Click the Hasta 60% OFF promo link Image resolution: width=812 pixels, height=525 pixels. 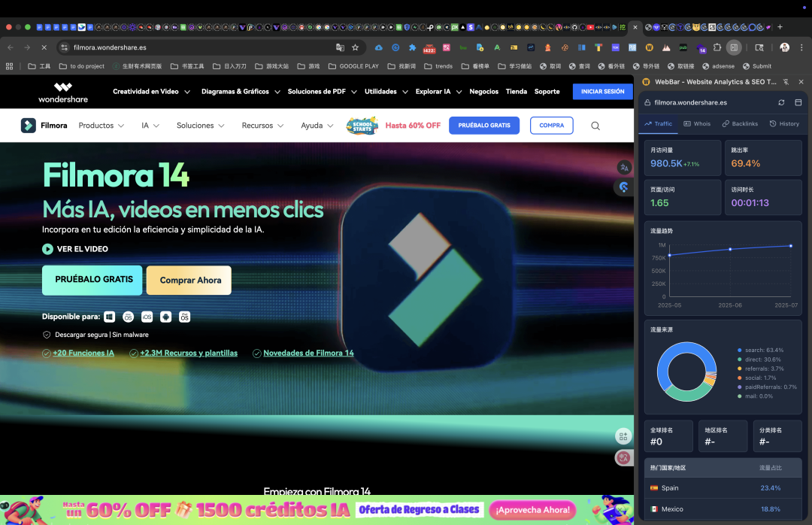[413, 126]
